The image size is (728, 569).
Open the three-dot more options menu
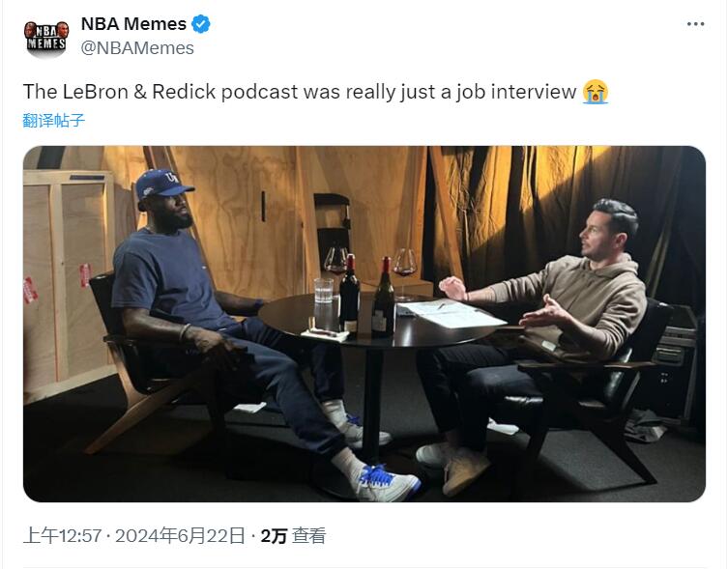coord(695,24)
